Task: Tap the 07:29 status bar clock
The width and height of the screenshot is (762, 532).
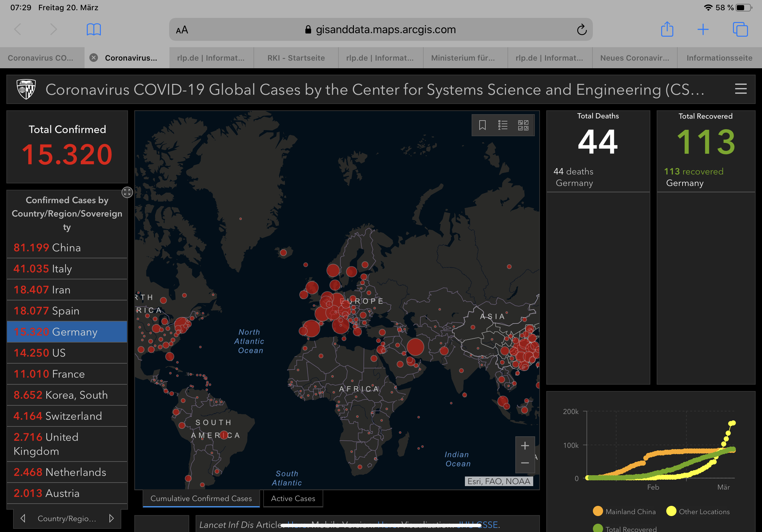Action: click(x=20, y=7)
